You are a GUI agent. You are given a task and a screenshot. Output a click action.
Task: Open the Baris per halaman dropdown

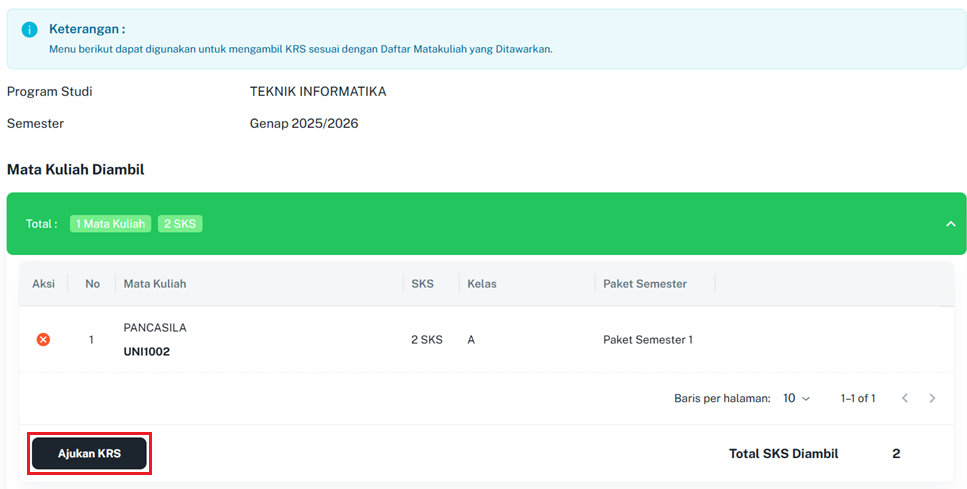coord(796,398)
